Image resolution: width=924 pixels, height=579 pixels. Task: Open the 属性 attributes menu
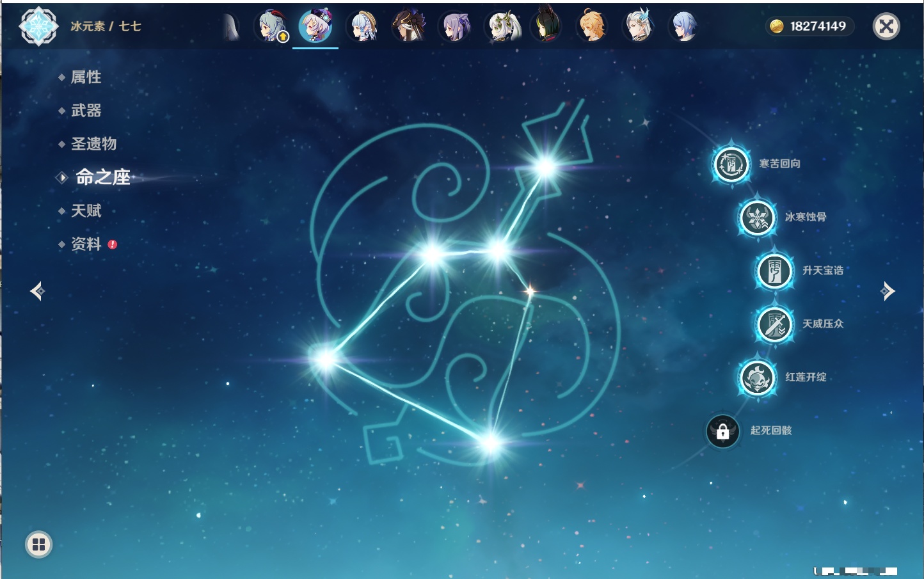(86, 77)
